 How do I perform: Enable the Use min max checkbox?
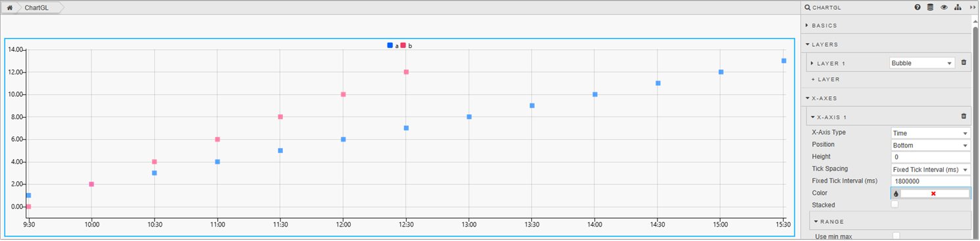[x=896, y=236]
